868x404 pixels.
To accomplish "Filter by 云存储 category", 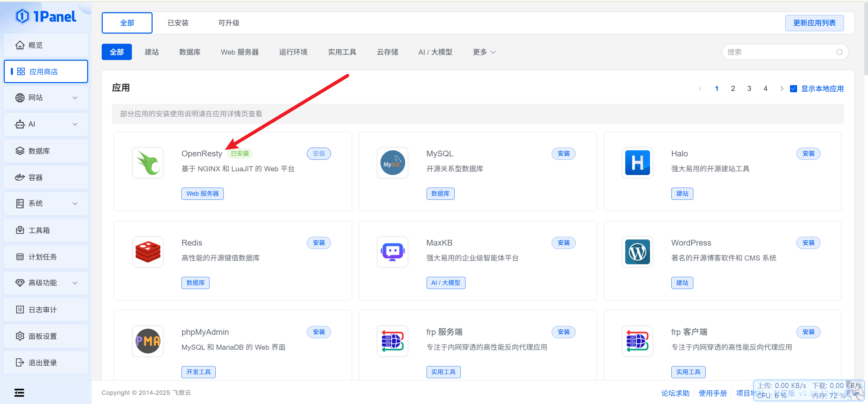I will coord(388,52).
